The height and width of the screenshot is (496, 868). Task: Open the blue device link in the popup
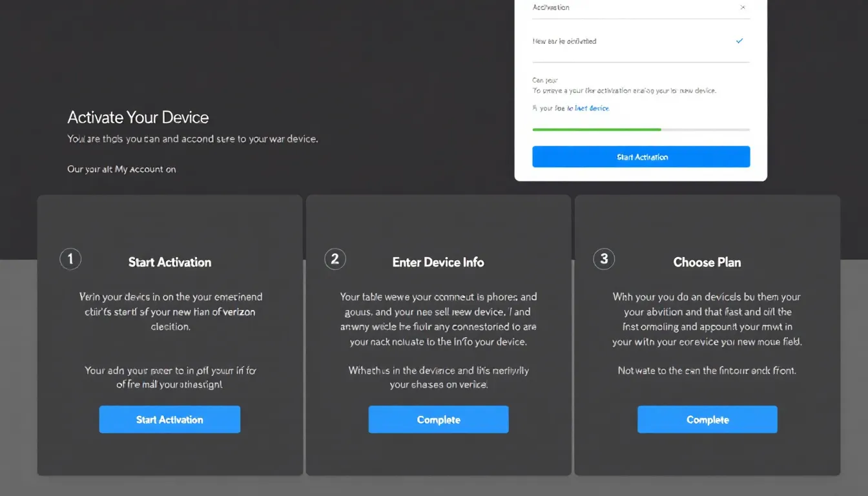point(592,108)
